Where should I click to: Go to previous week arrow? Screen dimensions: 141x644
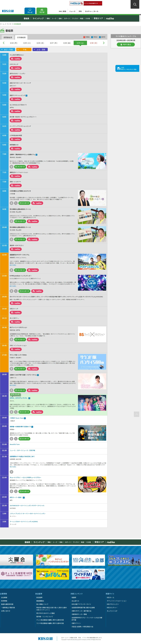(3, 43)
